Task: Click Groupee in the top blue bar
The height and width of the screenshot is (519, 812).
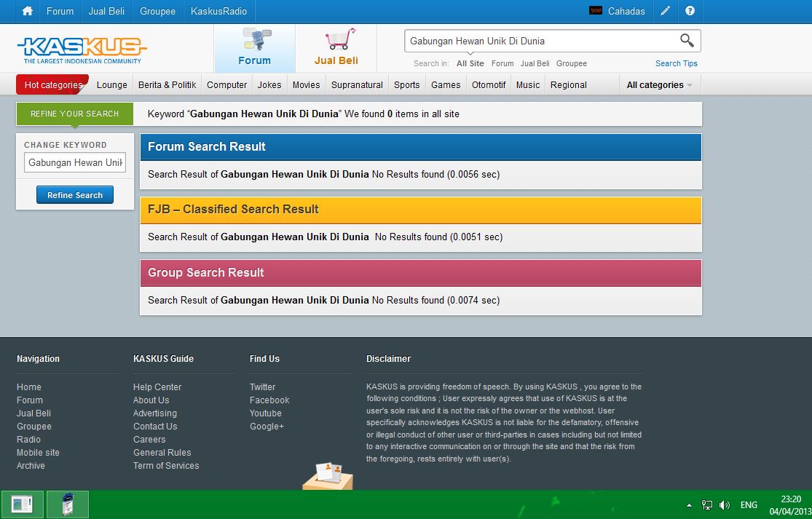Action: 157,11
